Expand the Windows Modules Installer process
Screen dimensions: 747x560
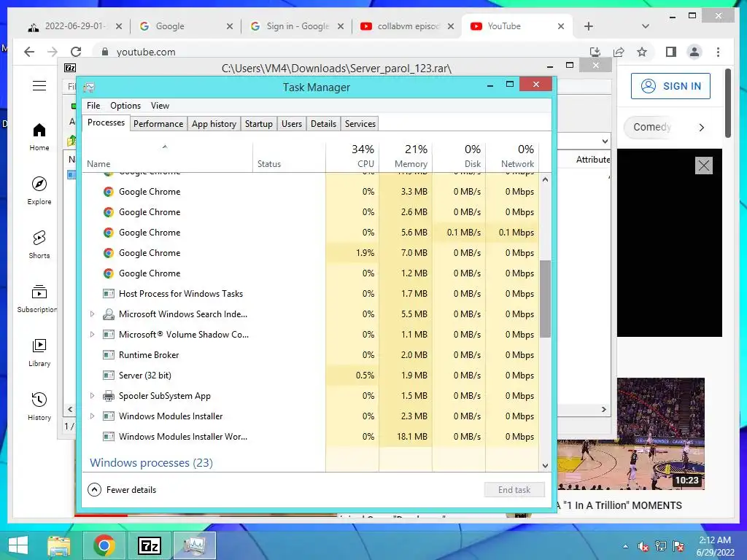[93, 416]
